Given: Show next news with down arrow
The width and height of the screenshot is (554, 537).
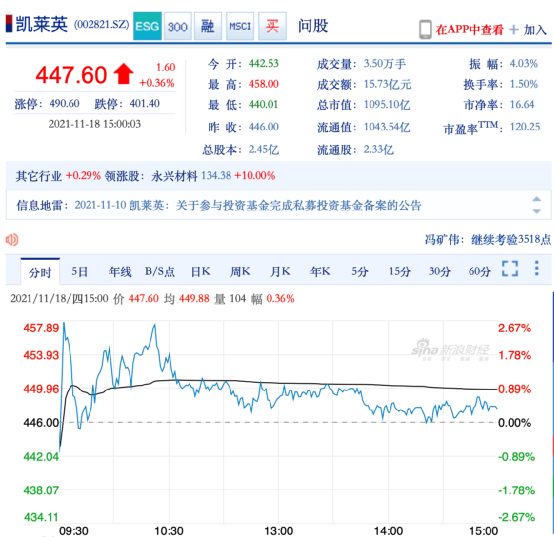Looking at the screenshot, I should click(x=537, y=211).
